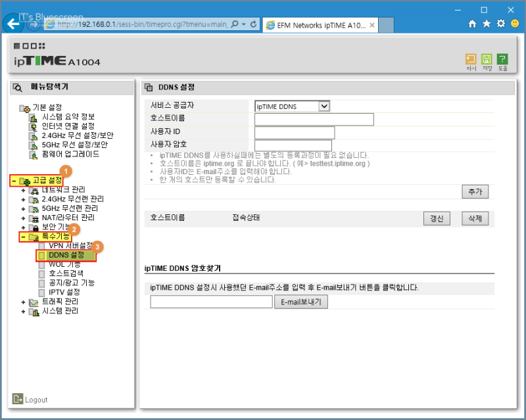This screenshot has width=526, height=420.
Task: Open WOL 기능 menu item
Action: tap(64, 264)
